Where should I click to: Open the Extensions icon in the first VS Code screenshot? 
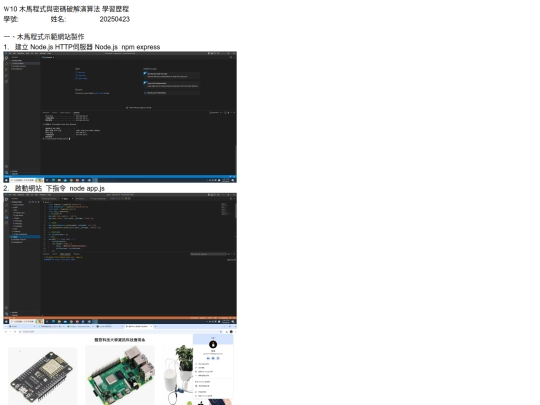point(6,81)
